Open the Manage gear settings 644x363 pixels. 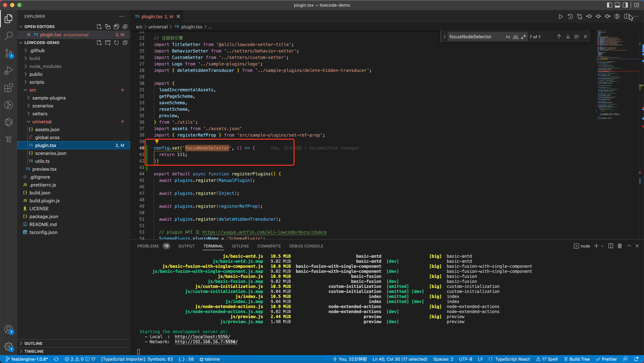[8, 346]
